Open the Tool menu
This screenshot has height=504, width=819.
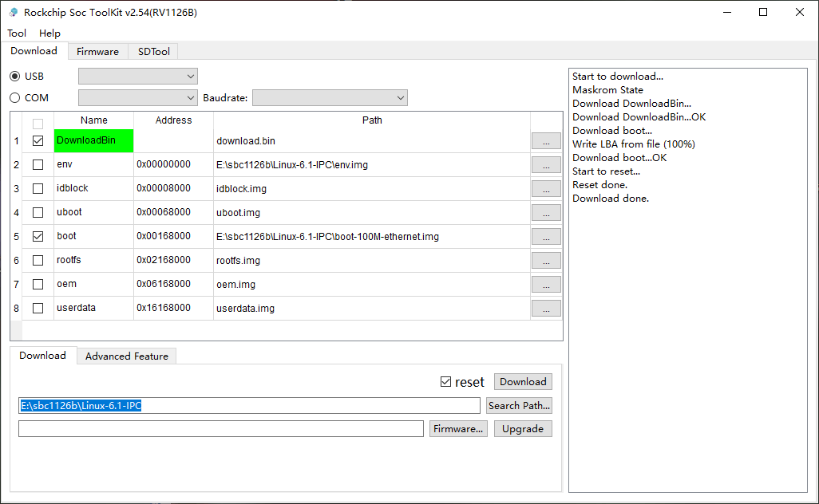(17, 33)
